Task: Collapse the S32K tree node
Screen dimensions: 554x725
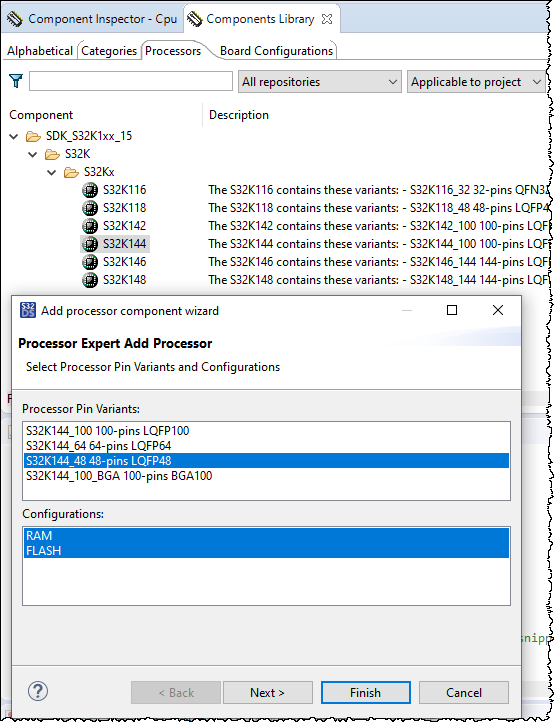Action: click(x=33, y=154)
